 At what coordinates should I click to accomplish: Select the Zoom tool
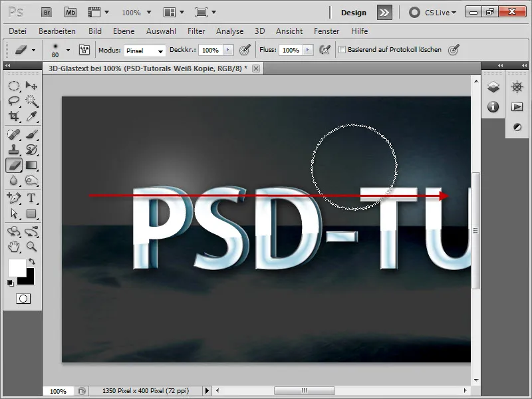pos(31,247)
